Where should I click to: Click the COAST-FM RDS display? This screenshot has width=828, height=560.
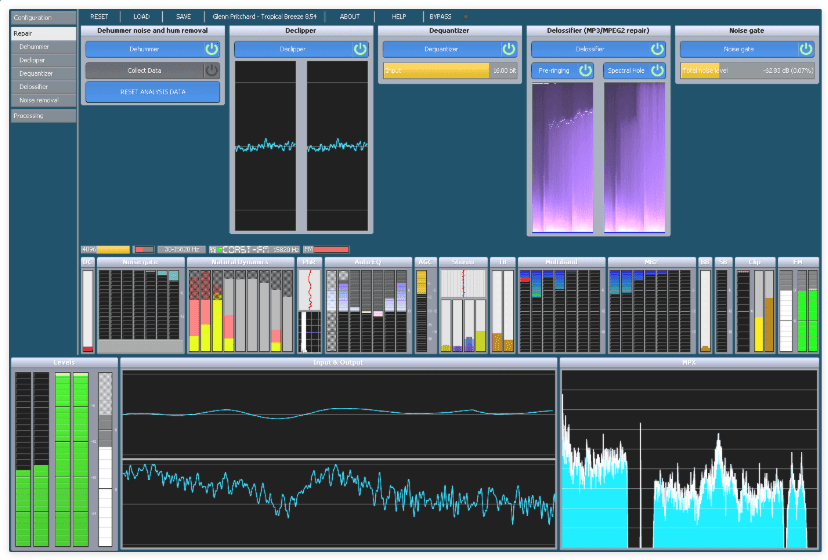pyautogui.click(x=255, y=249)
